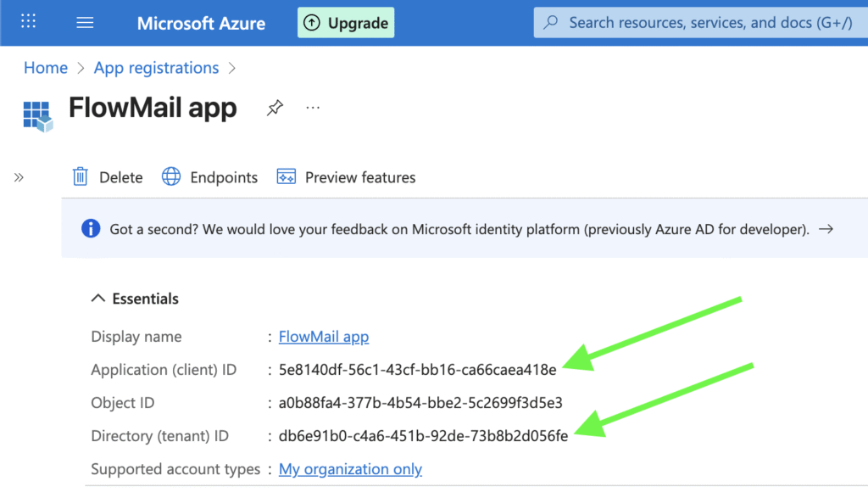Follow the feedback banner arrow
This screenshot has height=492, width=868.
(826, 229)
